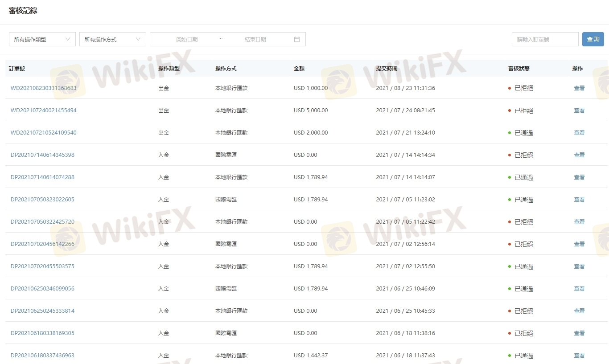This screenshot has width=609, height=364.
Task: Open order WD202107210524109540
Action: [43, 133]
